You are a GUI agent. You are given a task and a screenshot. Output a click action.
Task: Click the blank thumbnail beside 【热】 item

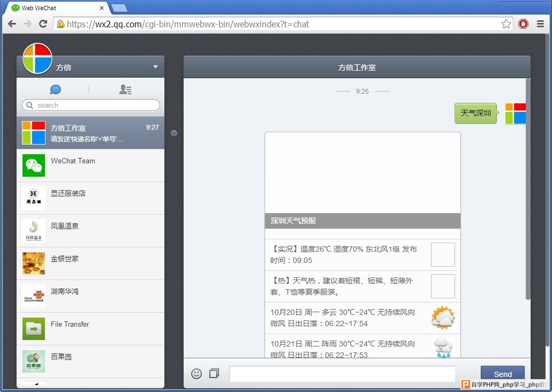click(443, 287)
